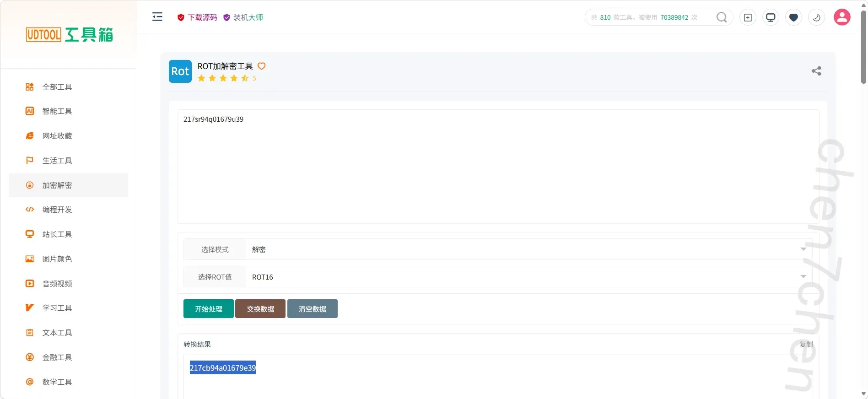The width and height of the screenshot is (868, 399).
Task: Favorite the tool with the heart outline icon
Action: pos(262,66)
